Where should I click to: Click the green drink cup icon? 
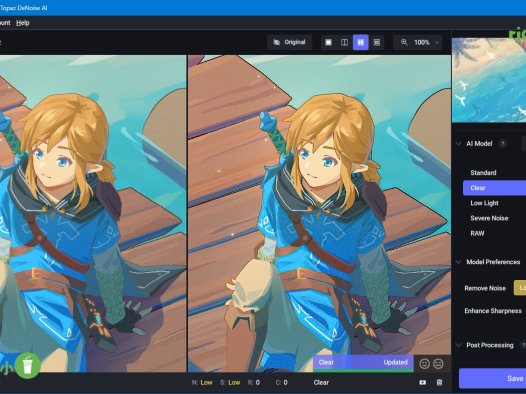(28, 365)
